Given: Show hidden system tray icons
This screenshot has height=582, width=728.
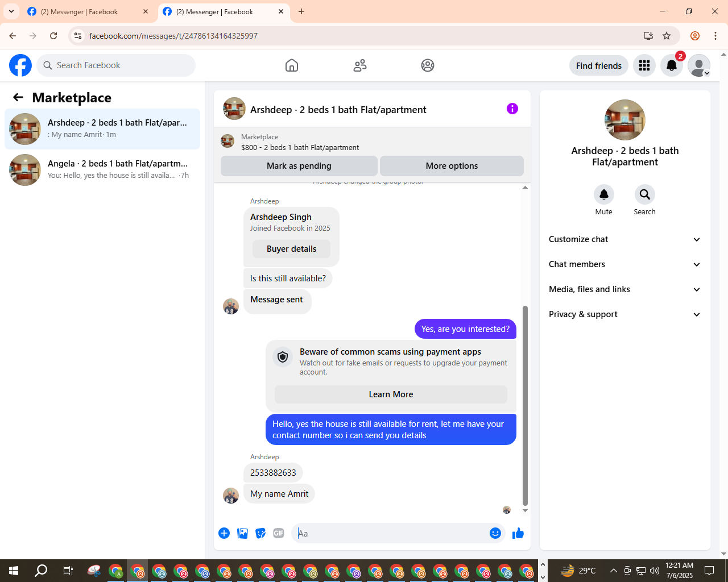Looking at the screenshot, I should pyautogui.click(x=613, y=571).
